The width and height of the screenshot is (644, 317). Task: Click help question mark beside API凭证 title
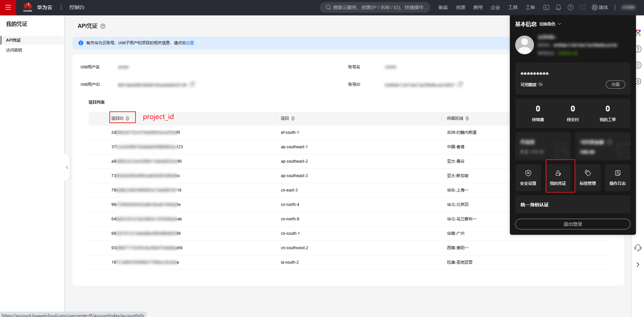[x=103, y=26]
